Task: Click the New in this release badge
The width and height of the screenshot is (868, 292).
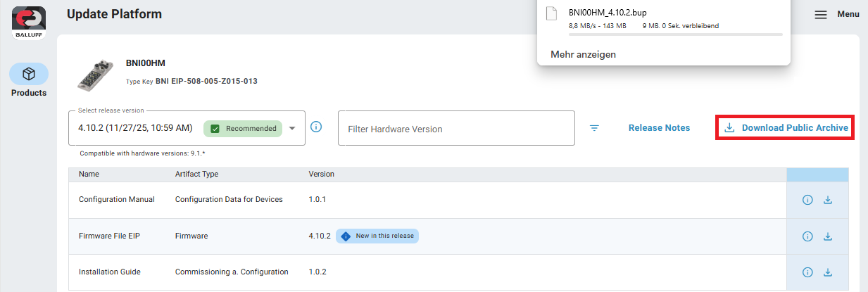Action: [x=377, y=236]
